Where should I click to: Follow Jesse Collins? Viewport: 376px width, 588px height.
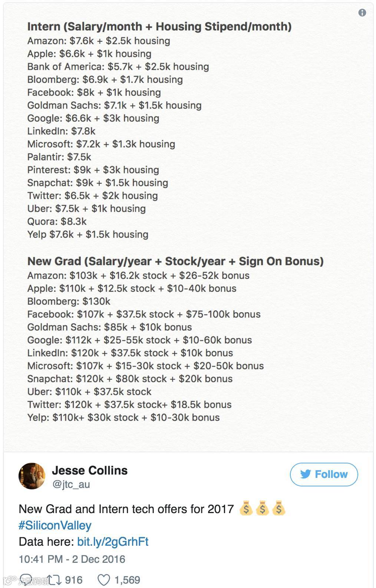coord(324,474)
